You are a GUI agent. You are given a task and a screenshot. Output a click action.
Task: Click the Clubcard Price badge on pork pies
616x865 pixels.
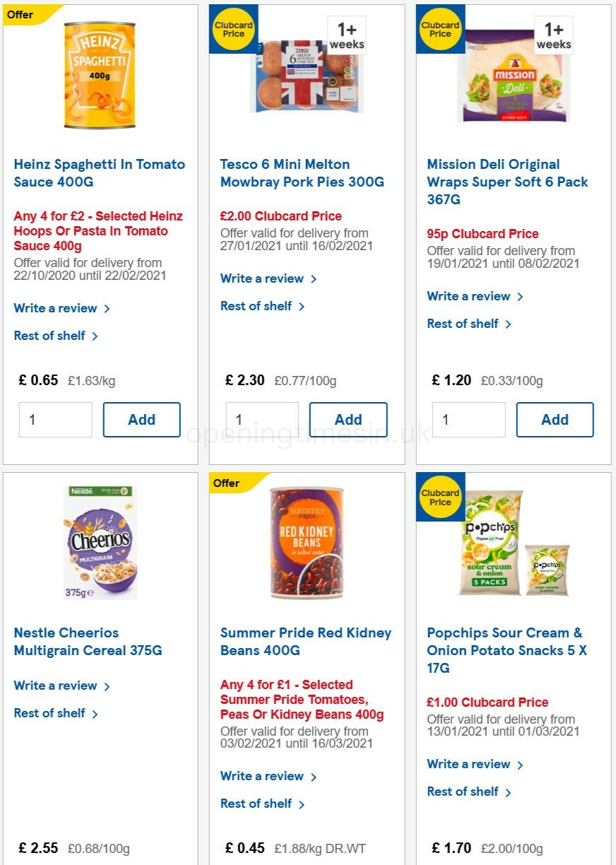(x=233, y=29)
